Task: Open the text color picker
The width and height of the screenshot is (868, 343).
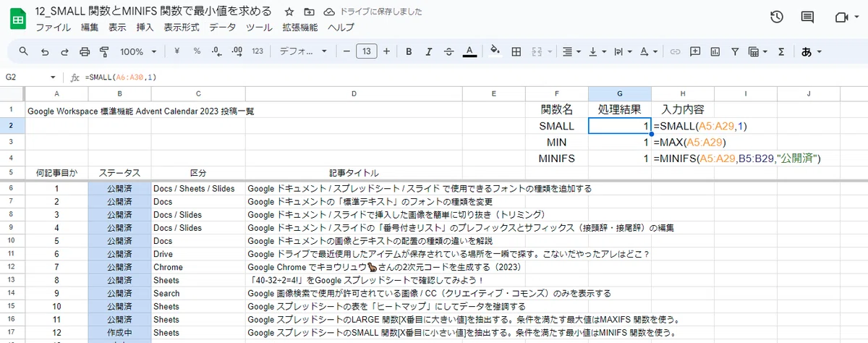Action: click(469, 51)
